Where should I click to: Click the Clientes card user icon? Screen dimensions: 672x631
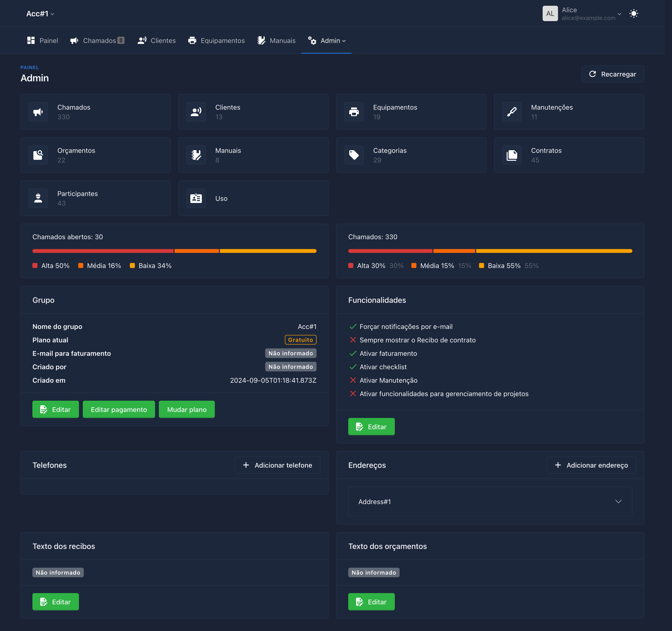[x=196, y=112]
